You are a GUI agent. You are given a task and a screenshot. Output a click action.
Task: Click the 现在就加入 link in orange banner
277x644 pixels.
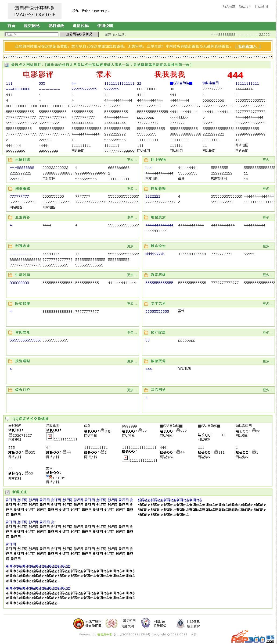point(248,46)
